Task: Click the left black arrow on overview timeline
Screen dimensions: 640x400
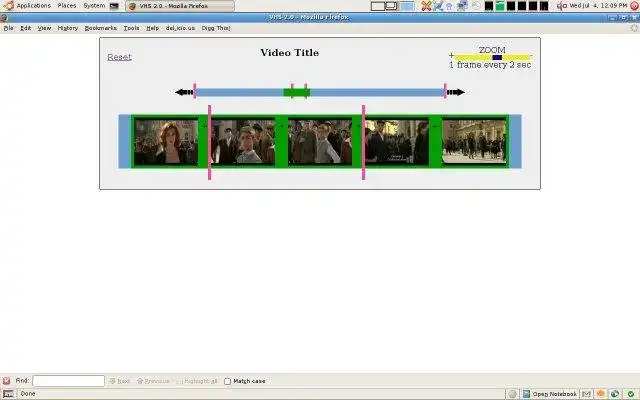Action: [x=184, y=92]
